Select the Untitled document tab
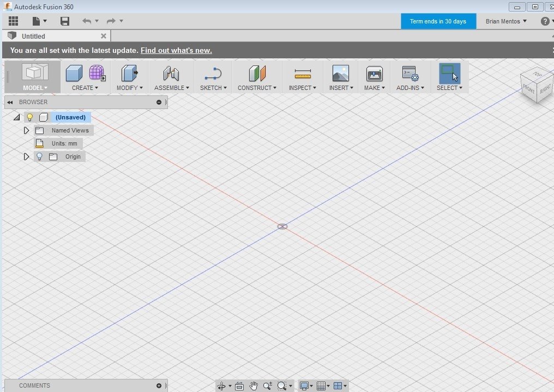 [x=57, y=36]
